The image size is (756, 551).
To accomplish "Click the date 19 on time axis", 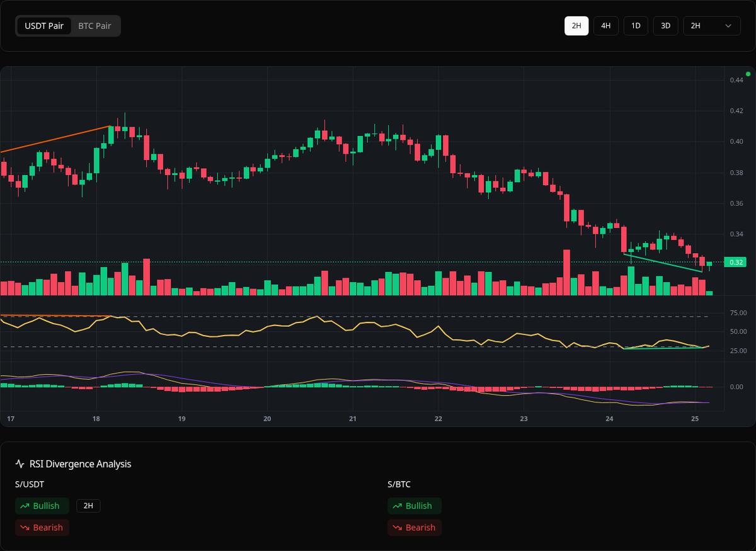I will point(181,419).
